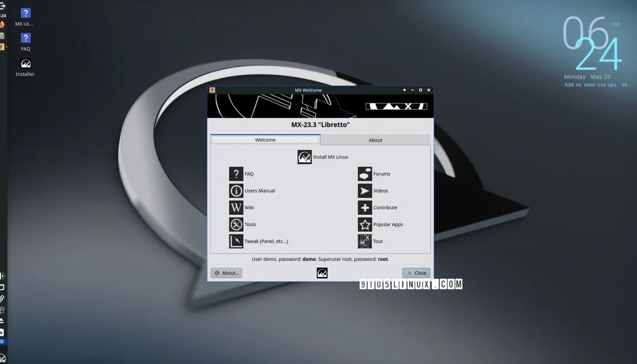Open the Users Manual in MX Welcome
This screenshot has height=364, width=637.
[x=252, y=191]
